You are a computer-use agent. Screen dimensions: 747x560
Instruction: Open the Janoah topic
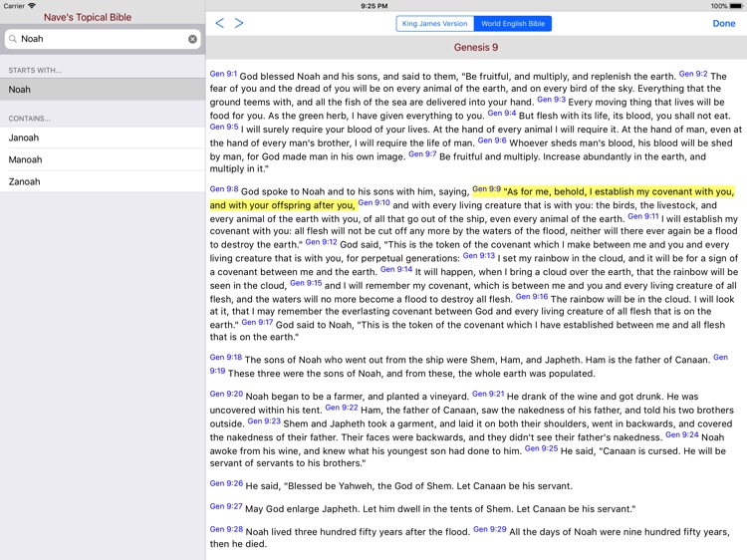click(103, 138)
